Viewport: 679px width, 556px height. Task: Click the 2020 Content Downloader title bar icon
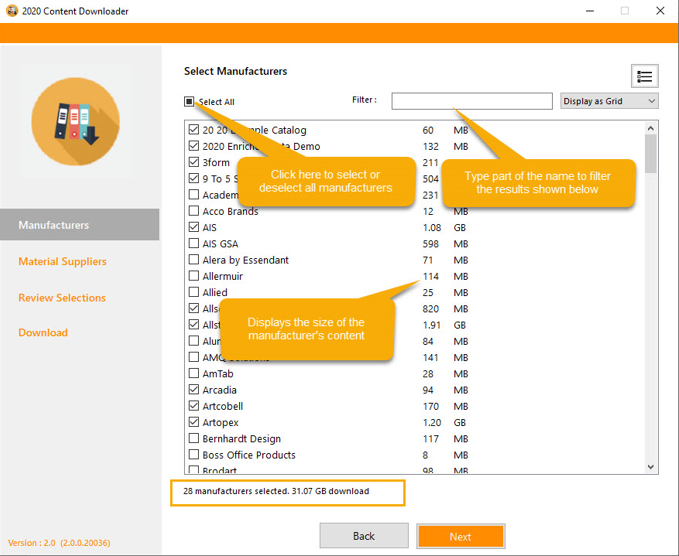click(12, 11)
